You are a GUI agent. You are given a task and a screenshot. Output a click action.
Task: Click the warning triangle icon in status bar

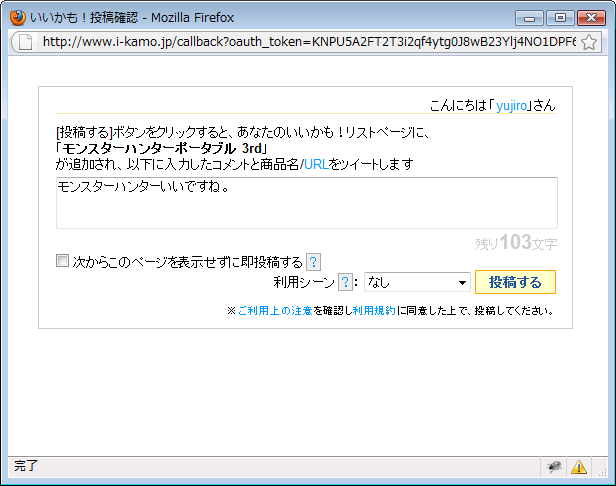[579, 467]
